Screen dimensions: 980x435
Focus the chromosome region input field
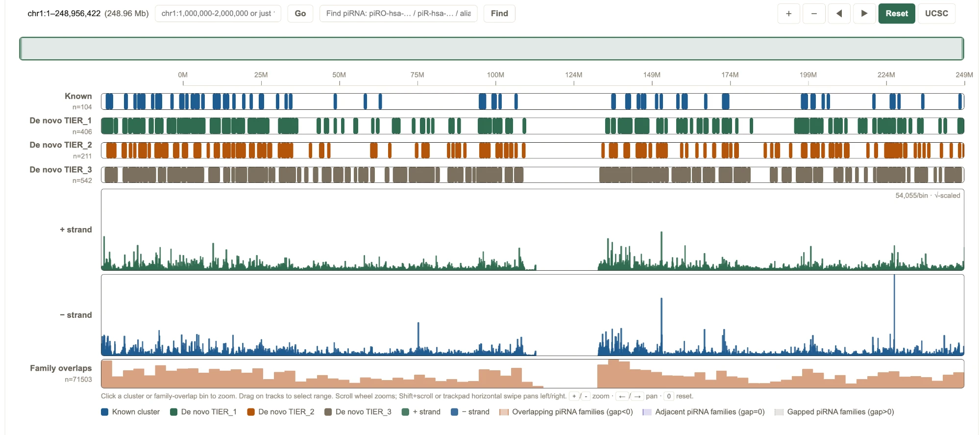(218, 14)
